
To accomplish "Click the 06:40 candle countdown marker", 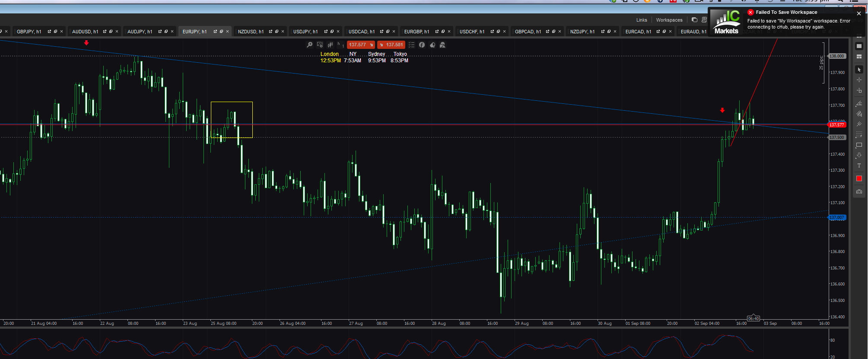I will coord(753,318).
